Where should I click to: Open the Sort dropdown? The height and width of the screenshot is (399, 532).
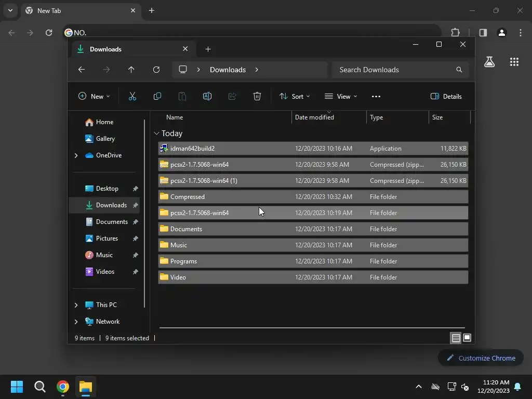point(295,96)
